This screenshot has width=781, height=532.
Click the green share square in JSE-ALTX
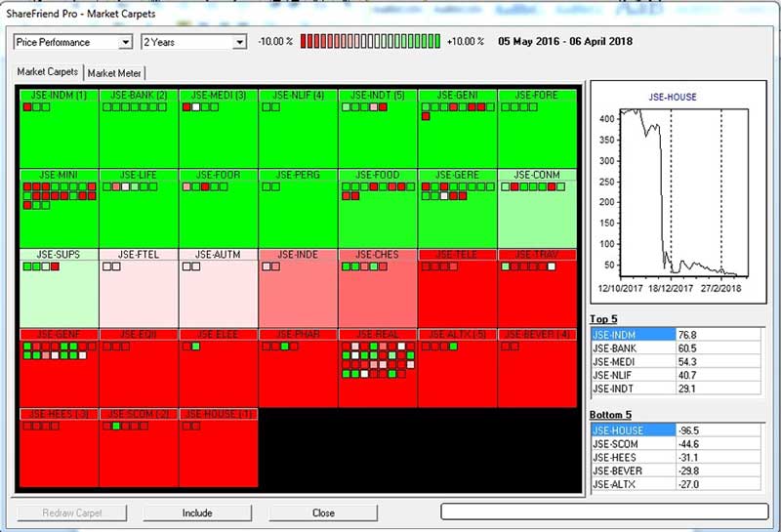[x=453, y=347]
